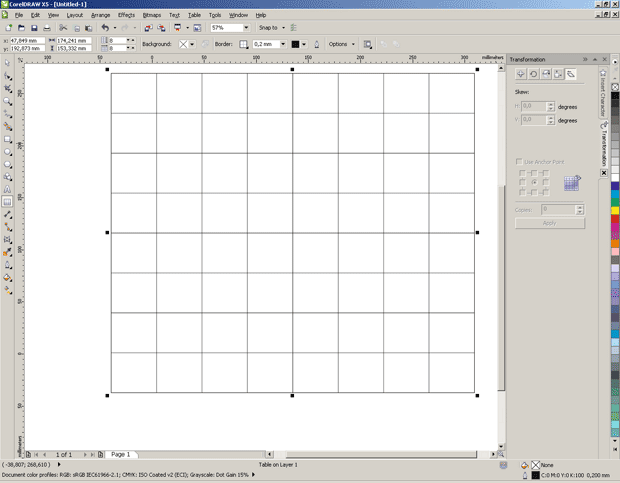The image size is (620, 483).
Task: Click the Export icon
Action: 161,28
